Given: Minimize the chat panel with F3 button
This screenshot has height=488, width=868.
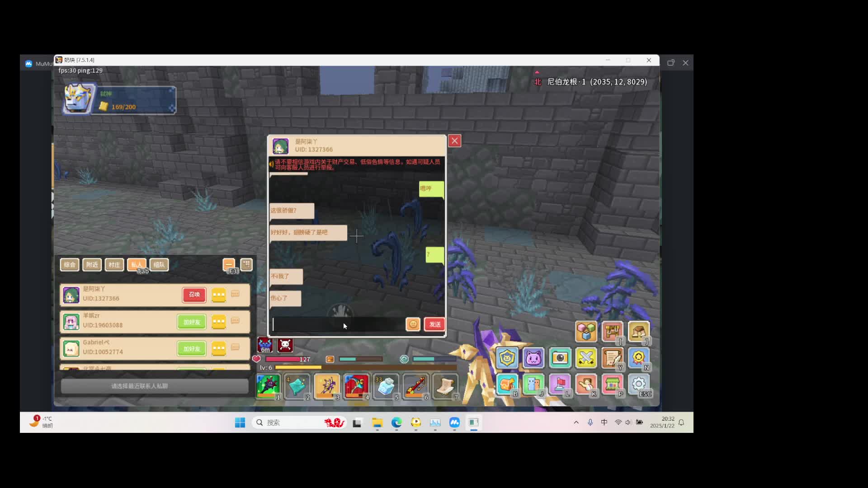Looking at the screenshot, I should 229,264.
